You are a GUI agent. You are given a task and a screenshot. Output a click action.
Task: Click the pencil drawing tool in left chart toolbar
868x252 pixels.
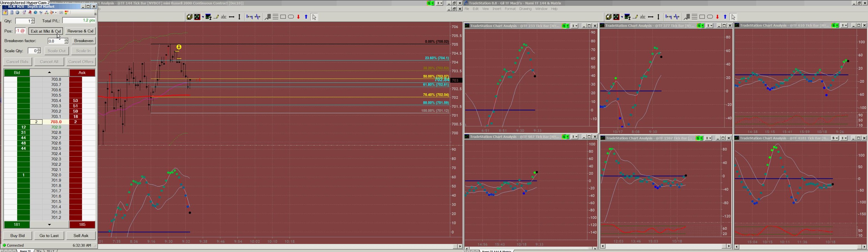click(216, 17)
